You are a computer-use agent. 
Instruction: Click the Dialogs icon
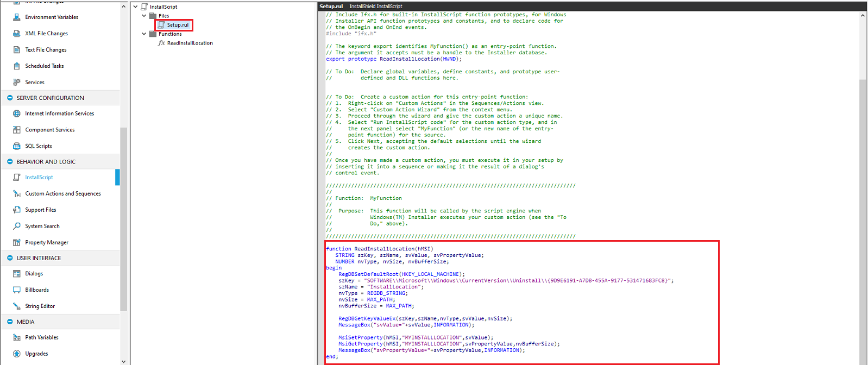click(x=16, y=274)
